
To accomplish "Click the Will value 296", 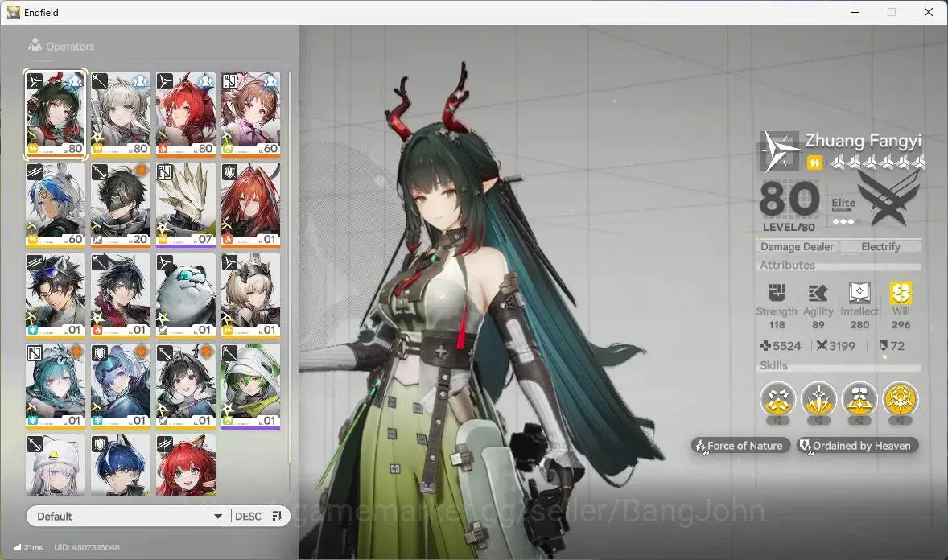I will tap(901, 325).
